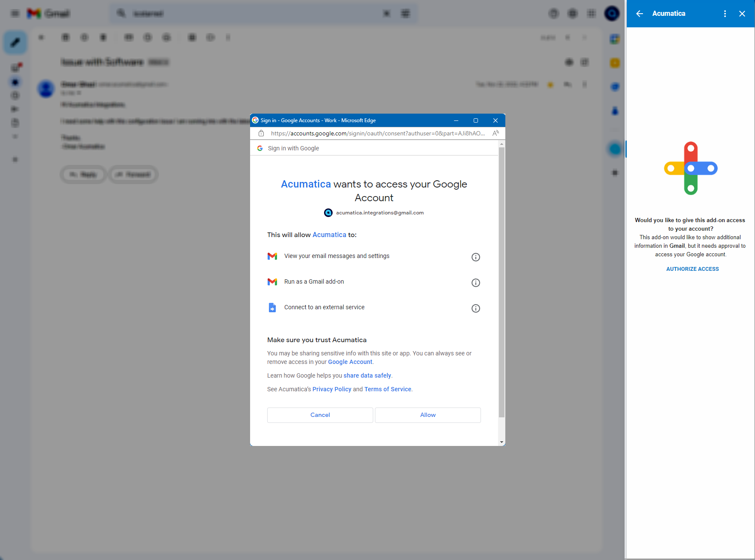This screenshot has height=560, width=755.
Task: Open Contacts in side panel
Action: click(615, 111)
